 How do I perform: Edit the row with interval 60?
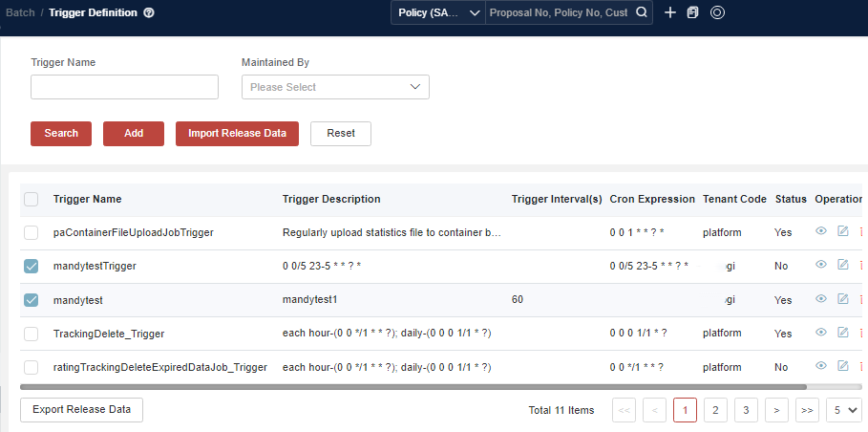[842, 299]
